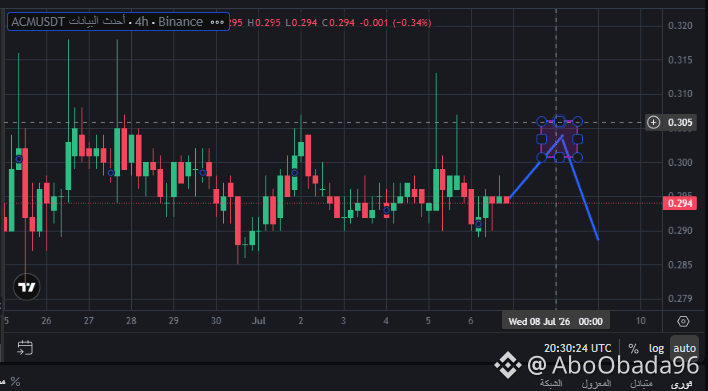708x391 pixels.
Task: Open the three-dots more menu in legend
Action: [x=217, y=22]
